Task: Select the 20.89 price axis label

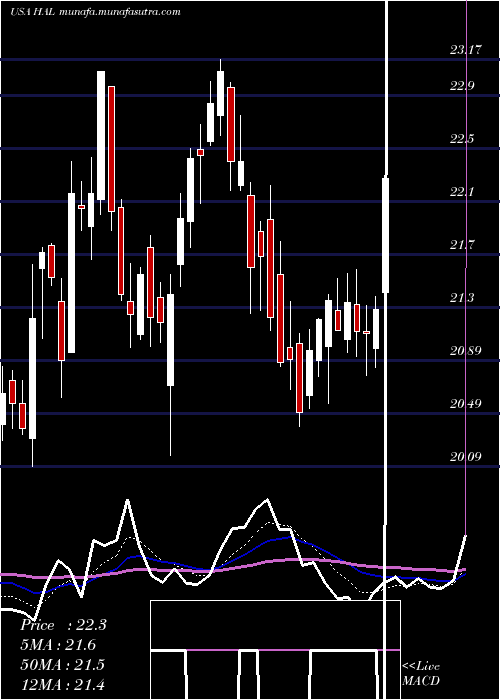Action: point(466,351)
